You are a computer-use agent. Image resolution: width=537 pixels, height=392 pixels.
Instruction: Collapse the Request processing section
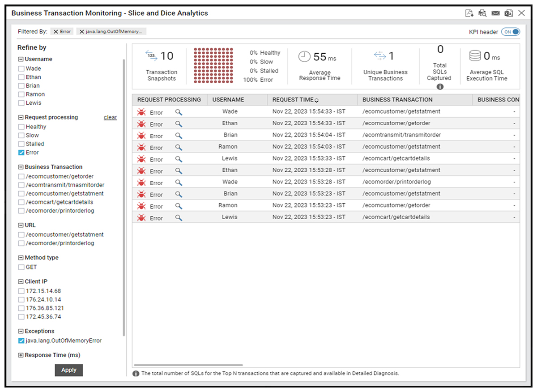pos(21,117)
